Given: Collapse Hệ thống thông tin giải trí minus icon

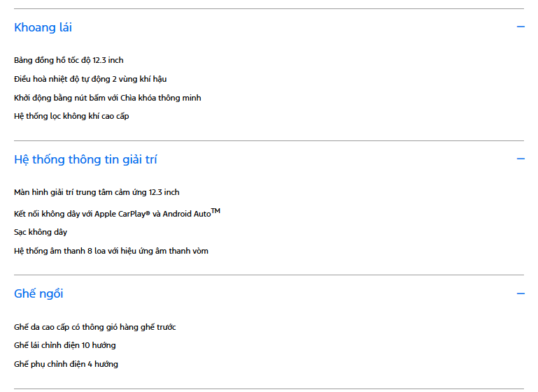Looking at the screenshot, I should pyautogui.click(x=521, y=159).
